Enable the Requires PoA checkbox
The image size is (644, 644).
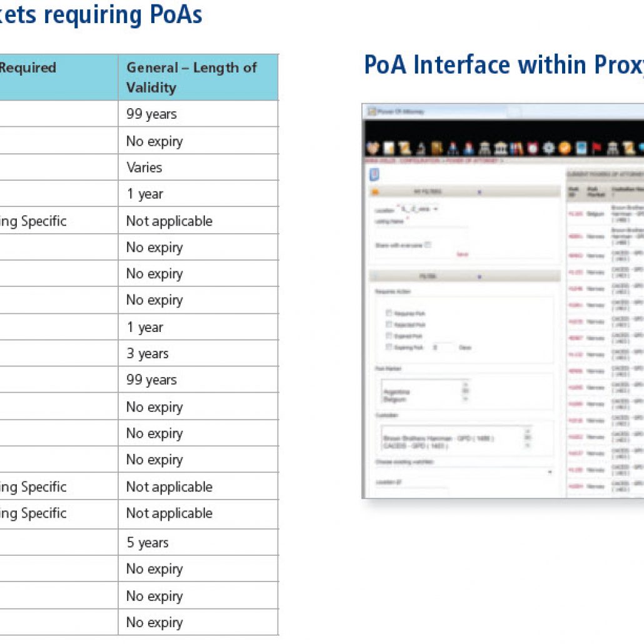[389, 313]
